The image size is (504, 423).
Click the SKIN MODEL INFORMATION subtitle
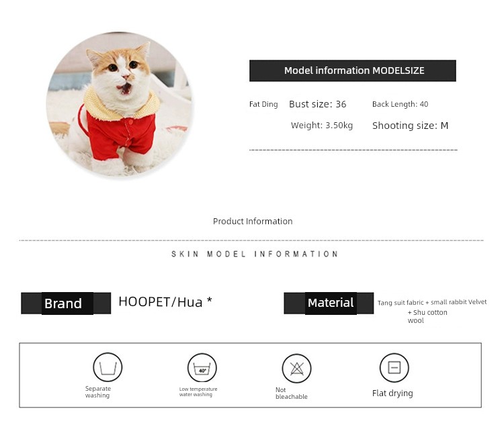pos(255,254)
